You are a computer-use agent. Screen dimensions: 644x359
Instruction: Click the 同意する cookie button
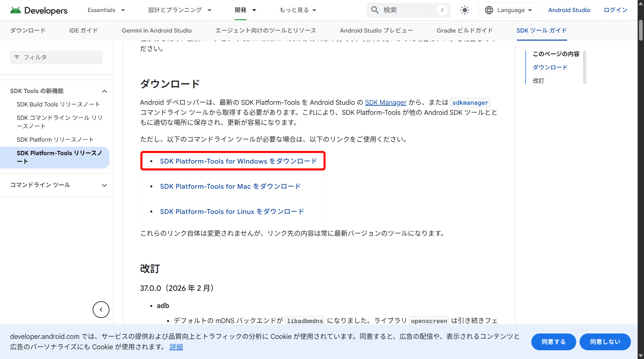click(554, 342)
